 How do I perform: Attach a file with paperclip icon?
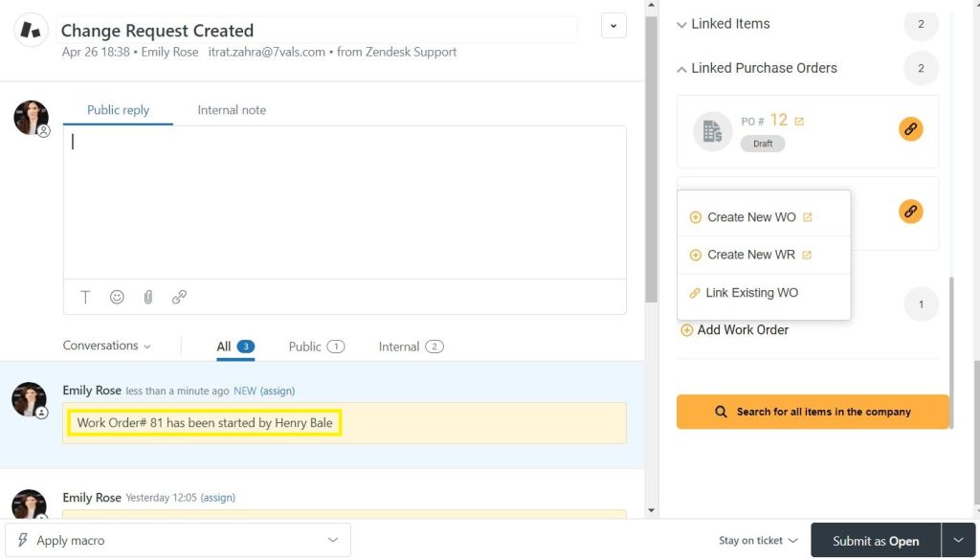pyautogui.click(x=148, y=297)
